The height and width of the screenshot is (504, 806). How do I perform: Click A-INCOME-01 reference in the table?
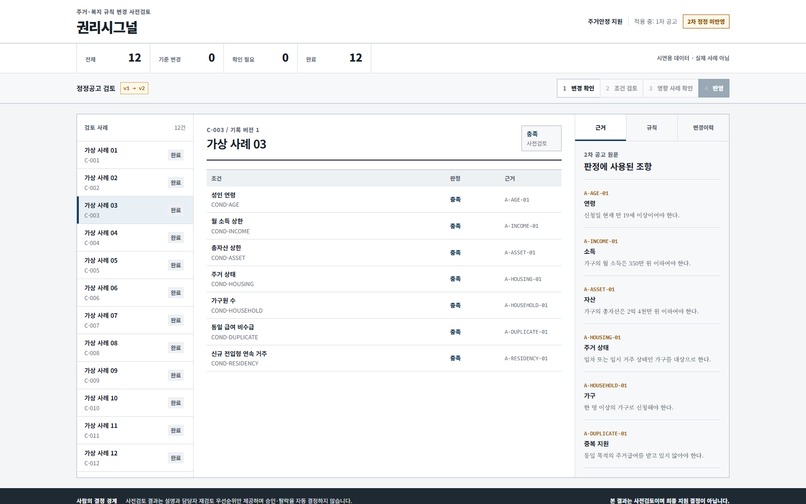(x=521, y=226)
